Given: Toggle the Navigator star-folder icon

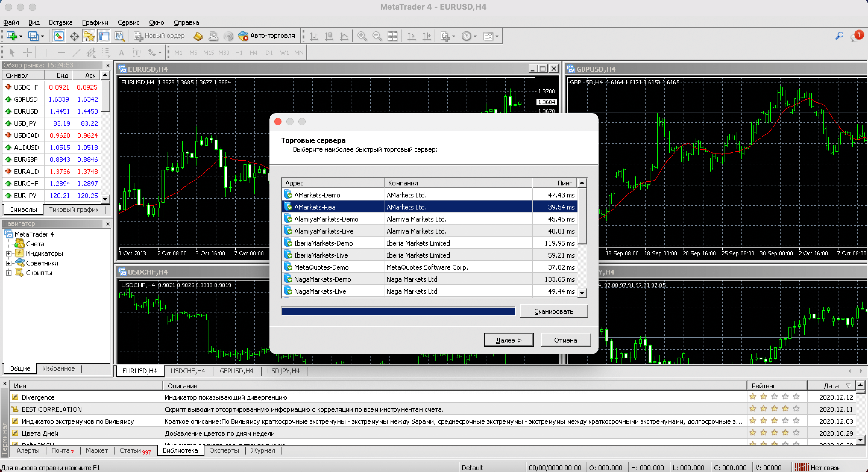Looking at the screenshot, I should pos(89,36).
